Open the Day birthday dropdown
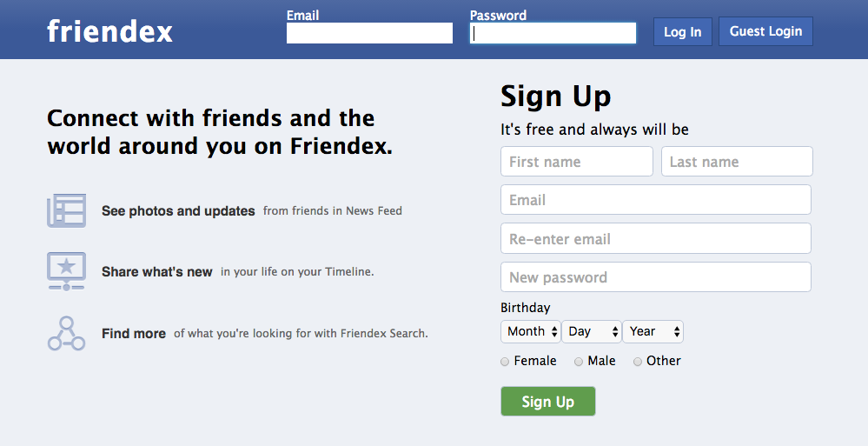 592,331
